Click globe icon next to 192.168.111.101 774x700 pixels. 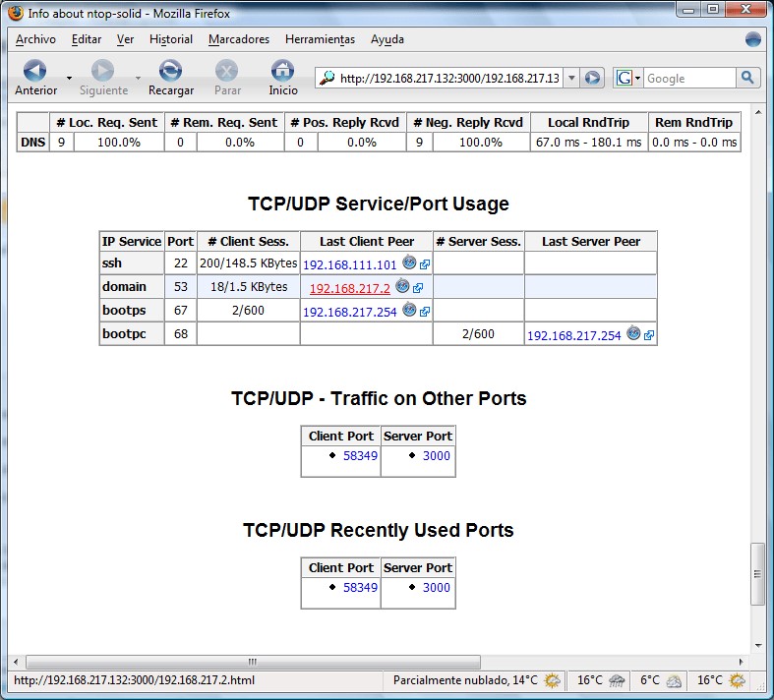[409, 263]
